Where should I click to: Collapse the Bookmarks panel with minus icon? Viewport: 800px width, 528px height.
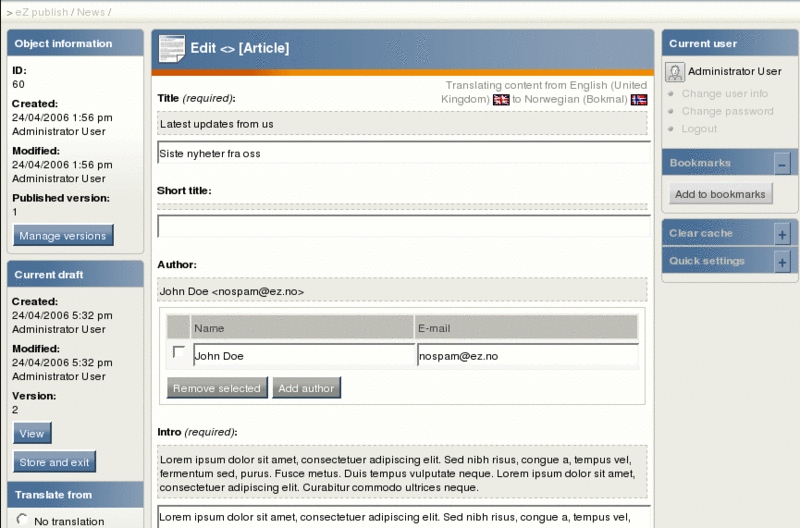pyautogui.click(x=782, y=164)
